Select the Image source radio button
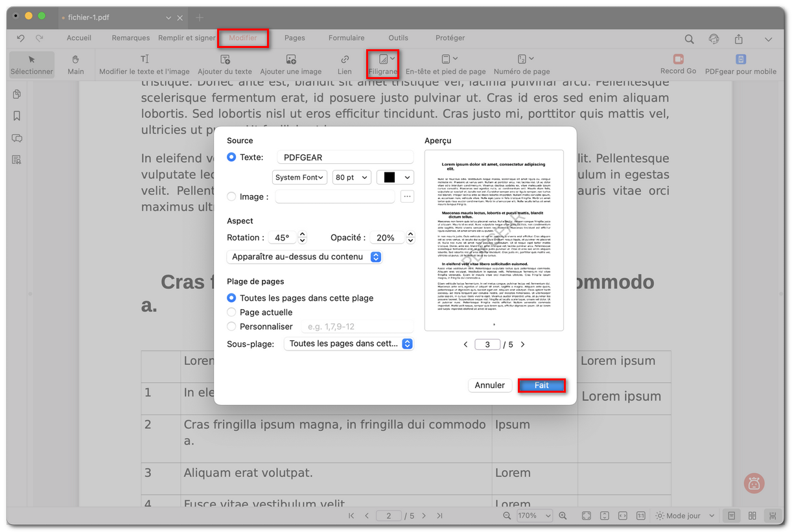 click(231, 196)
